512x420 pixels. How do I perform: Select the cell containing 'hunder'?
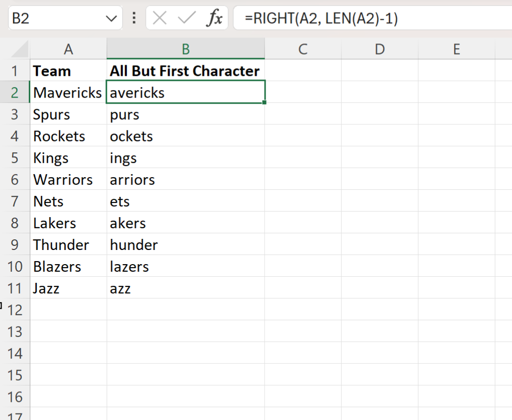pos(186,244)
